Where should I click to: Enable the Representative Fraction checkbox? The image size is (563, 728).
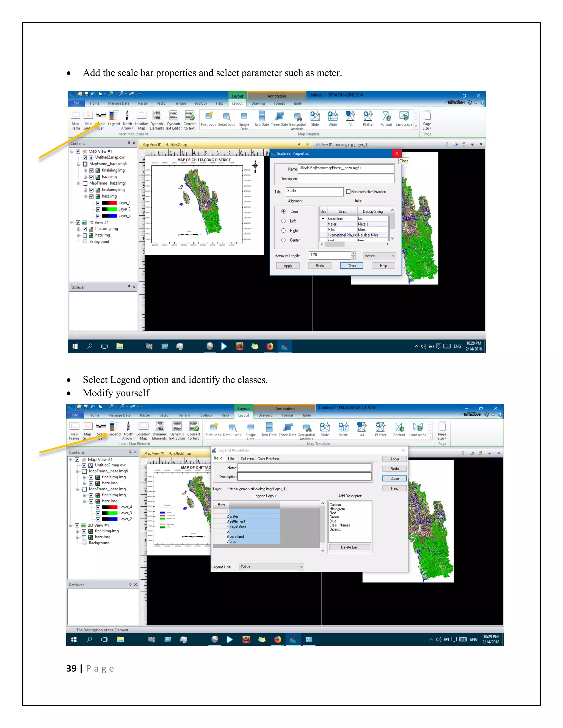[x=348, y=192]
